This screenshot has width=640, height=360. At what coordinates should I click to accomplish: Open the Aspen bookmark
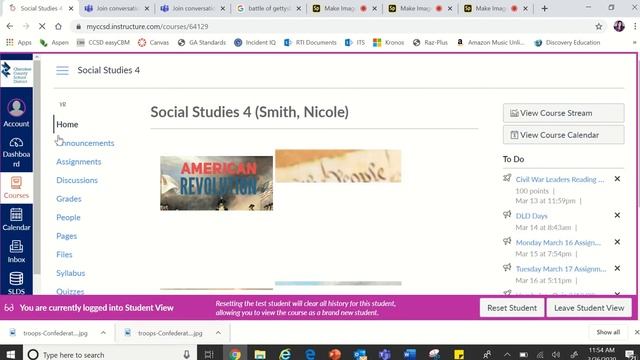point(54,42)
